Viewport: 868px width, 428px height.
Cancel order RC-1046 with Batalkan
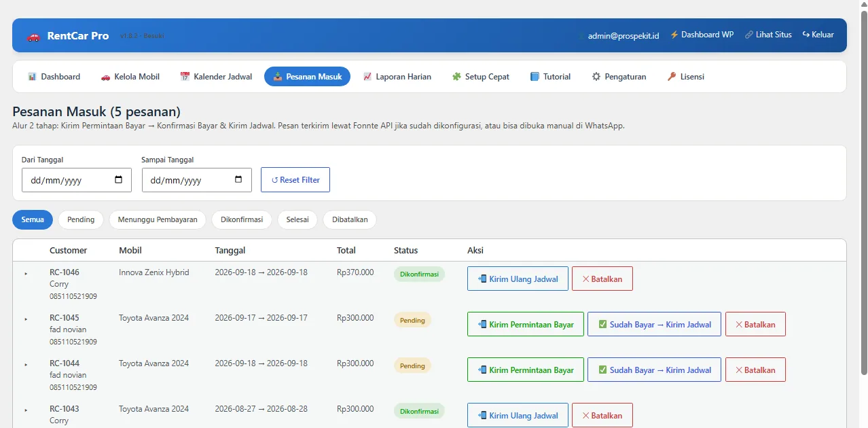(602, 279)
